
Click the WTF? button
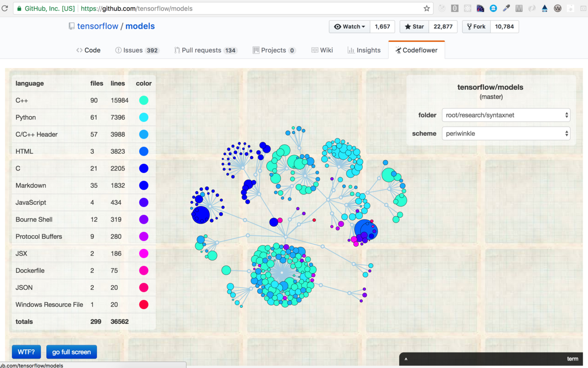26,352
